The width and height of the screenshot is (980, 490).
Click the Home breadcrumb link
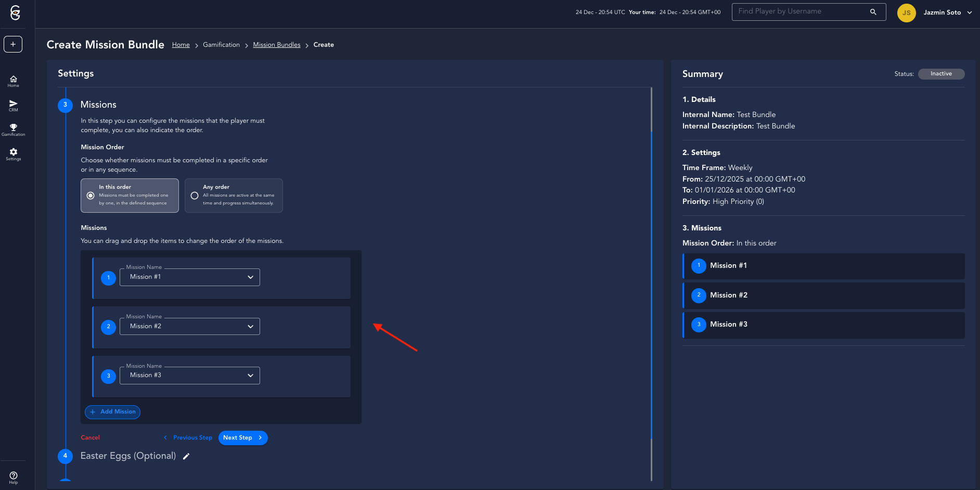click(x=180, y=45)
